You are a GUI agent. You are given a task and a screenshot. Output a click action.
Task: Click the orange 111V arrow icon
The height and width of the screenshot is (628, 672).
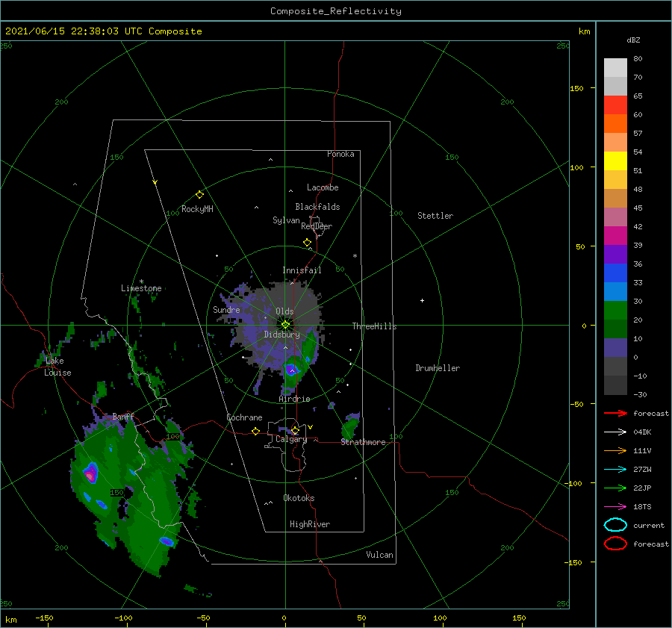[x=615, y=450]
